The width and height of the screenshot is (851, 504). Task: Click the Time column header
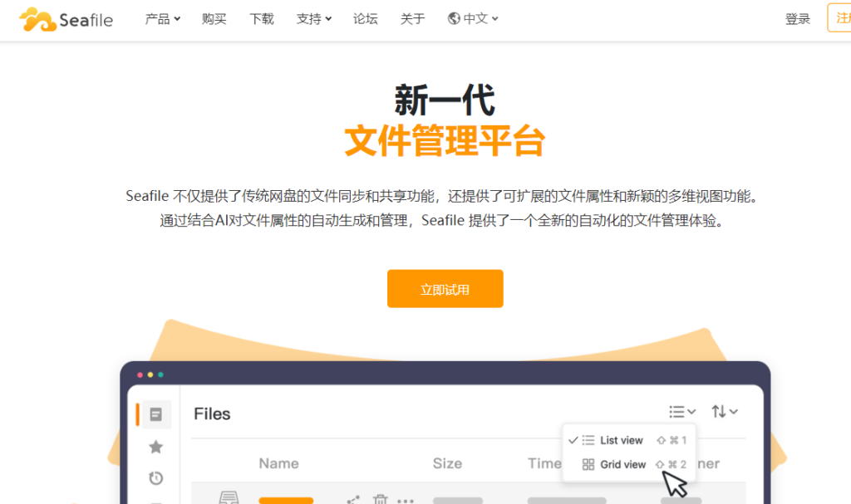(544, 463)
